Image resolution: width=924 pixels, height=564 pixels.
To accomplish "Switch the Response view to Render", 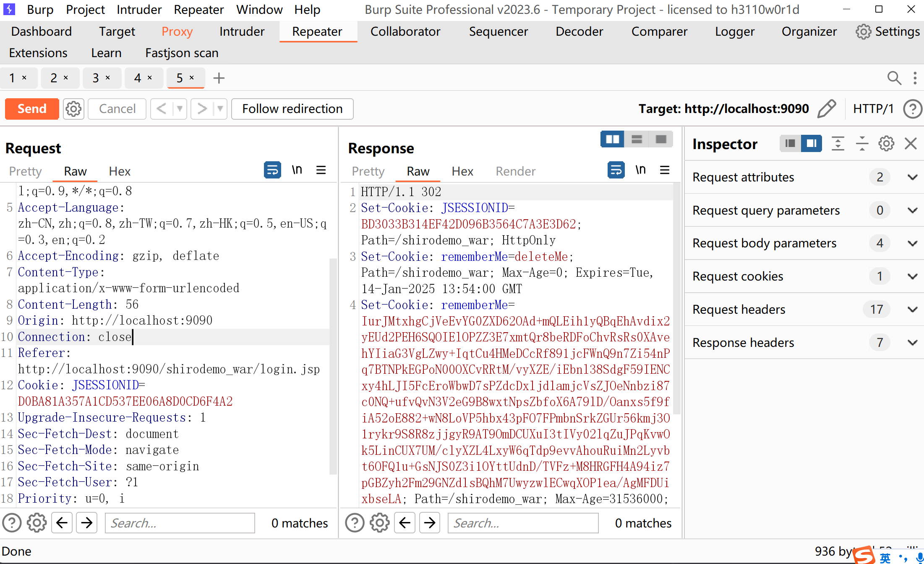I will click(515, 171).
